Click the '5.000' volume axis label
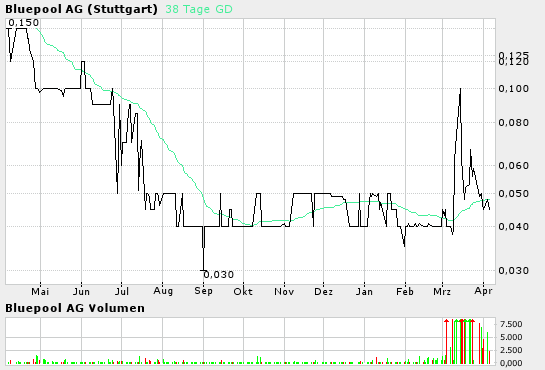The height and width of the screenshot is (370, 545). click(511, 337)
